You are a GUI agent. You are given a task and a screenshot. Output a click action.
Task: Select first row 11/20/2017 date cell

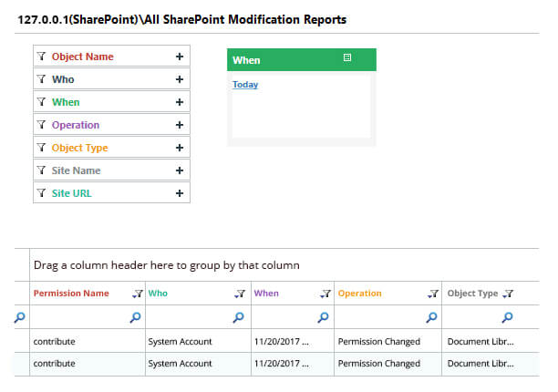tap(293, 341)
